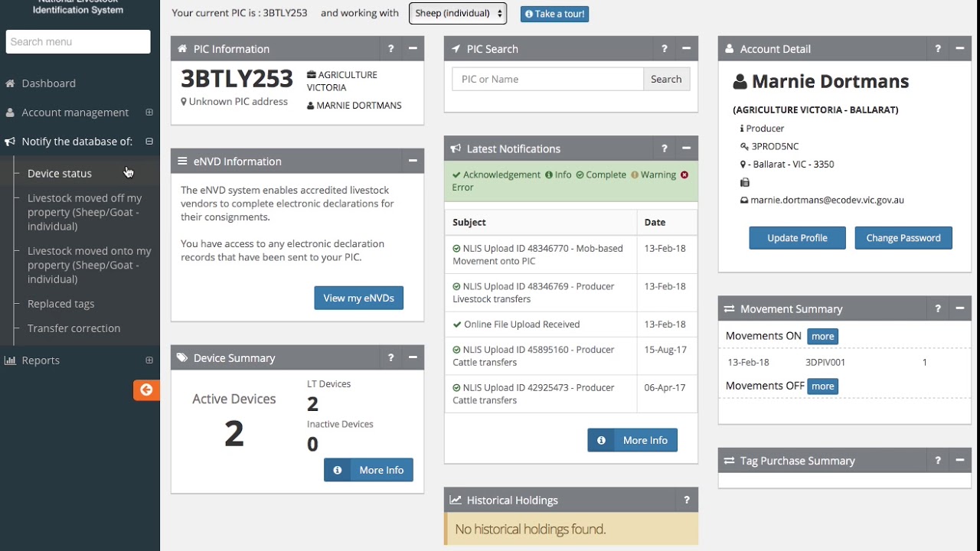Click the help icon on Historical Holdings
Image resolution: width=980 pixels, height=551 pixels.
point(686,500)
